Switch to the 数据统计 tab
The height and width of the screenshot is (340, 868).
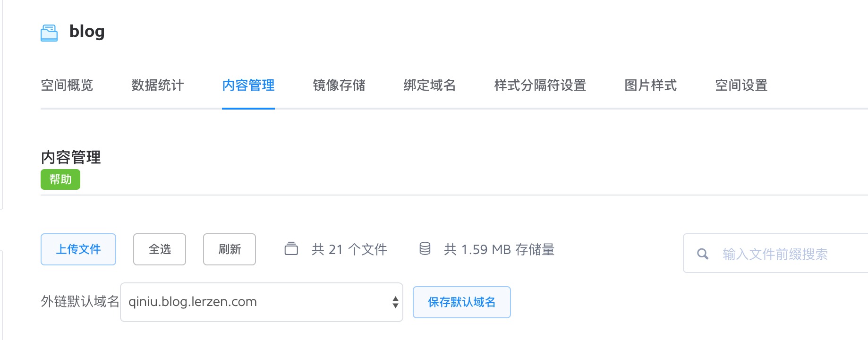pyautogui.click(x=158, y=85)
